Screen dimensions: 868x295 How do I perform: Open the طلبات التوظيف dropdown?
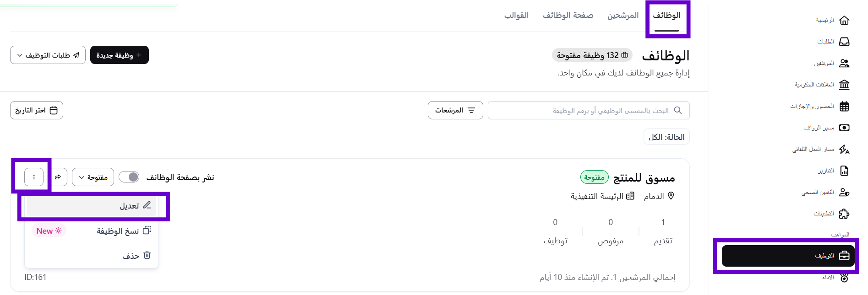[x=48, y=55]
